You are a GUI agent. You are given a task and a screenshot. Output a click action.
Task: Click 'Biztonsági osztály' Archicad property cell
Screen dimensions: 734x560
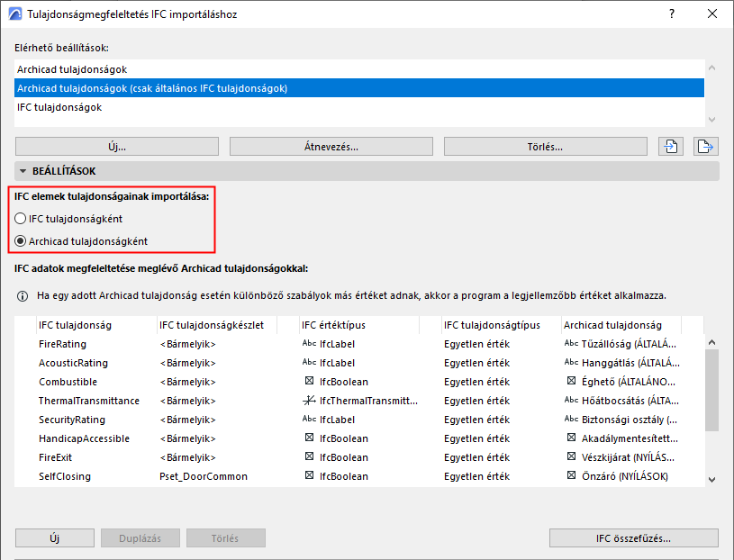click(630, 420)
